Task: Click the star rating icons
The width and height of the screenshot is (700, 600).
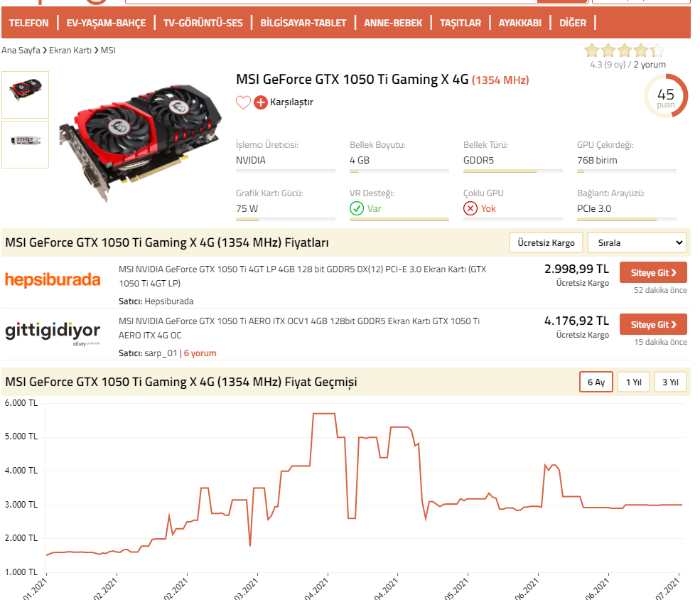Action: click(625, 50)
